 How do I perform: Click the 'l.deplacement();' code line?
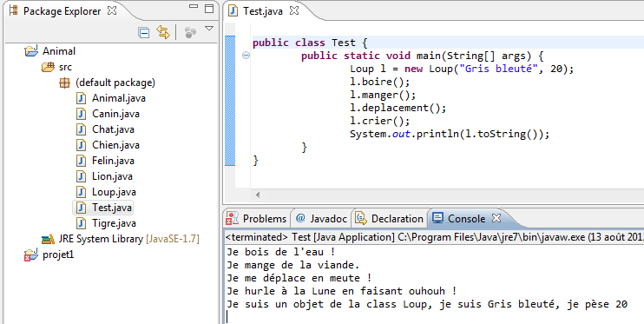click(398, 108)
